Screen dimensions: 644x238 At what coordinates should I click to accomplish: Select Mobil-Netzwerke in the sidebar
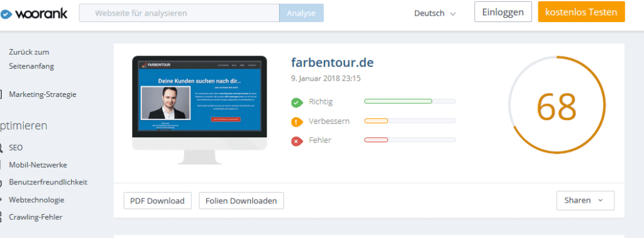coord(38,165)
